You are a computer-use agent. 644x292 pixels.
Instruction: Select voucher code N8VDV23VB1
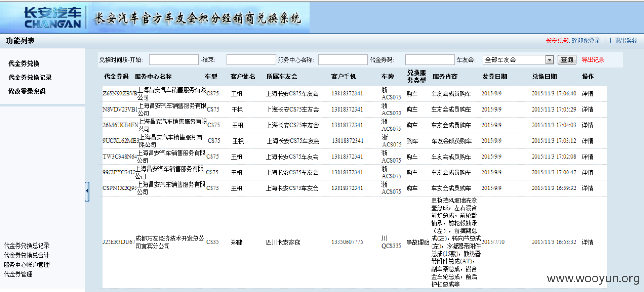click(120, 109)
